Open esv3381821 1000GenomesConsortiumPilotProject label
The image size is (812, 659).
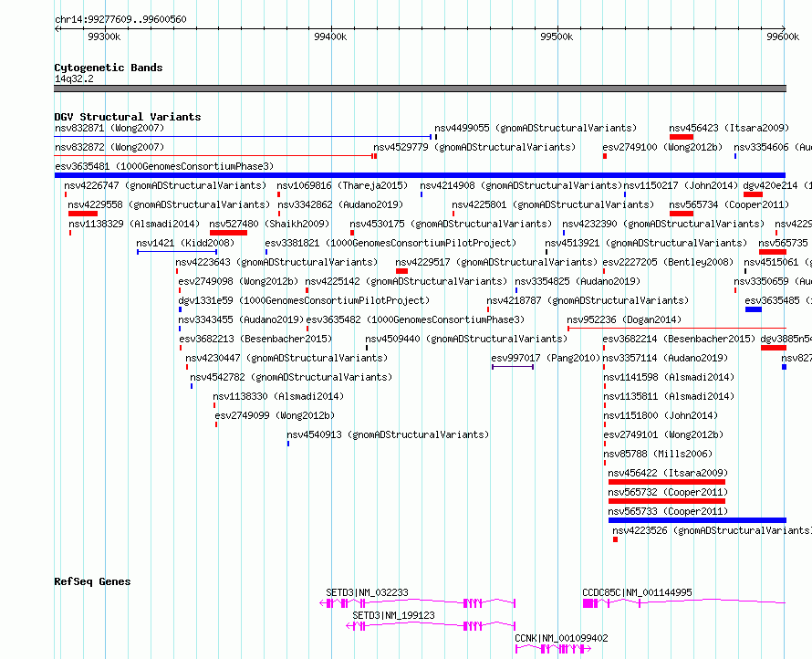click(390, 243)
